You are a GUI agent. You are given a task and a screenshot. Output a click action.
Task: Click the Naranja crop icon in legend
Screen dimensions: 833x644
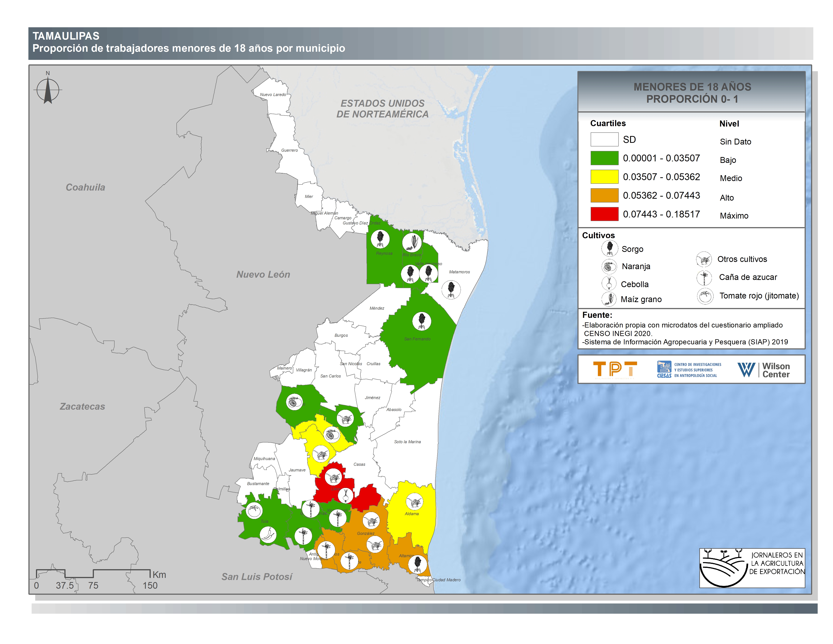(x=609, y=266)
